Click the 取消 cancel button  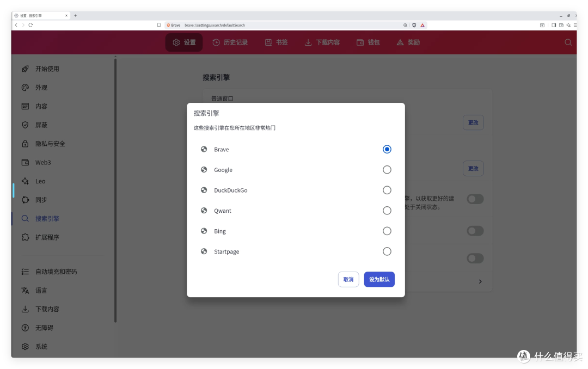point(348,279)
